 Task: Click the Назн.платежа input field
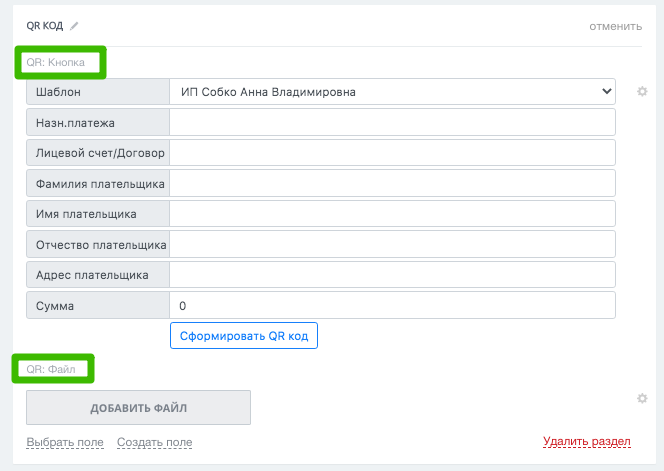click(x=392, y=122)
